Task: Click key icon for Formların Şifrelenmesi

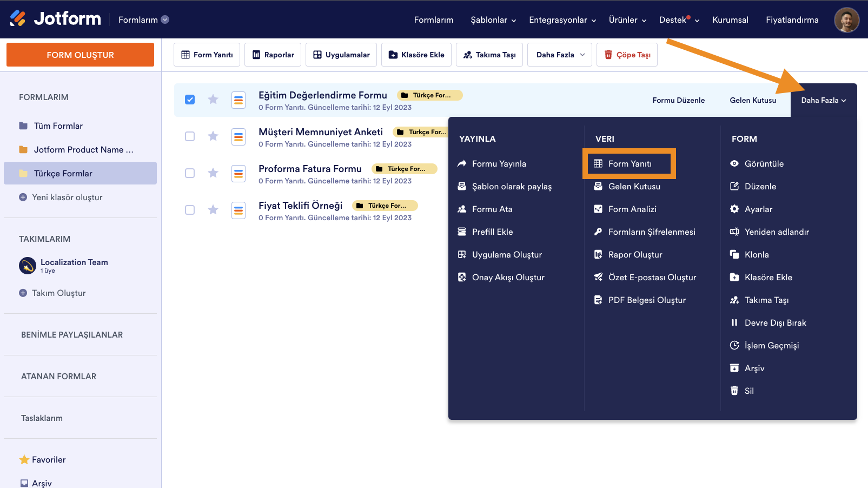Action: pyautogui.click(x=598, y=232)
